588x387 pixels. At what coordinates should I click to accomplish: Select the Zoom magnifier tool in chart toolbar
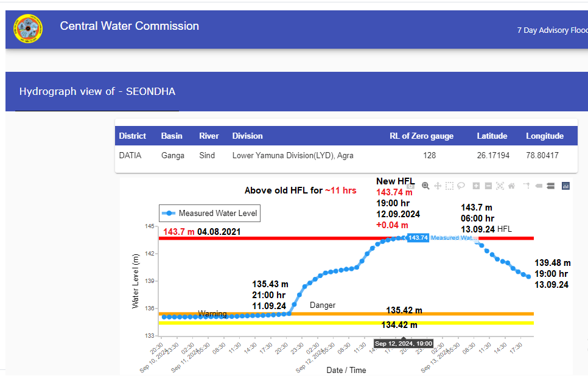pos(425,186)
